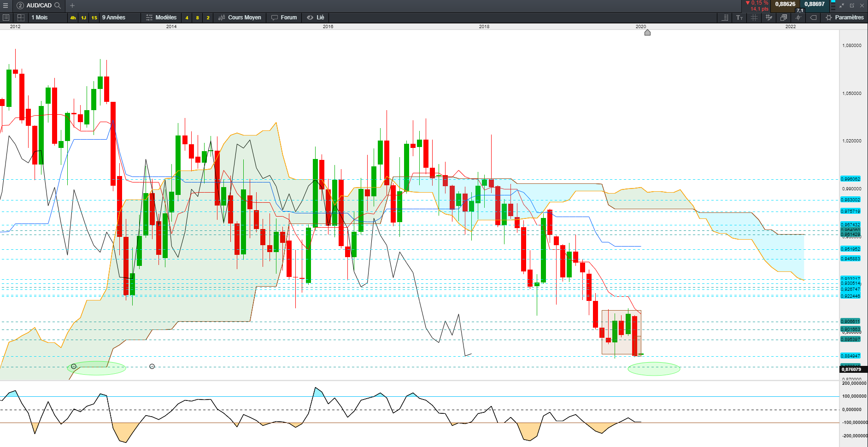Click the 2018 label on time axis
Viewport: 868px width, 447px height.
coord(484,27)
